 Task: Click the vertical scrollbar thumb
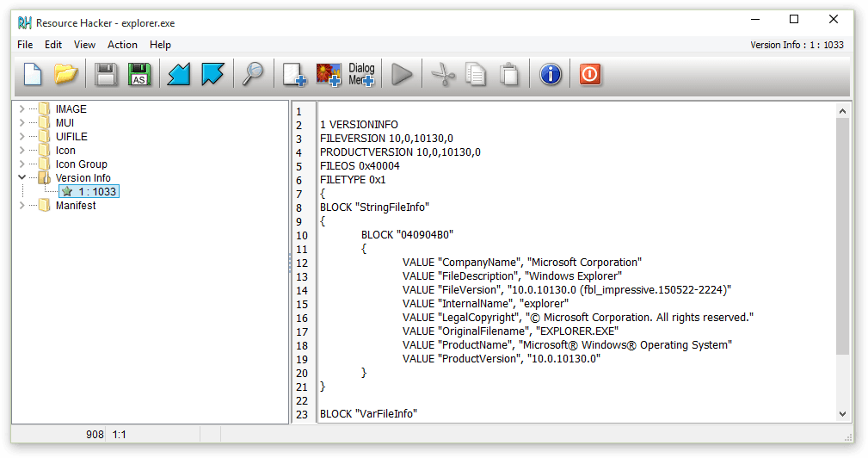842,236
